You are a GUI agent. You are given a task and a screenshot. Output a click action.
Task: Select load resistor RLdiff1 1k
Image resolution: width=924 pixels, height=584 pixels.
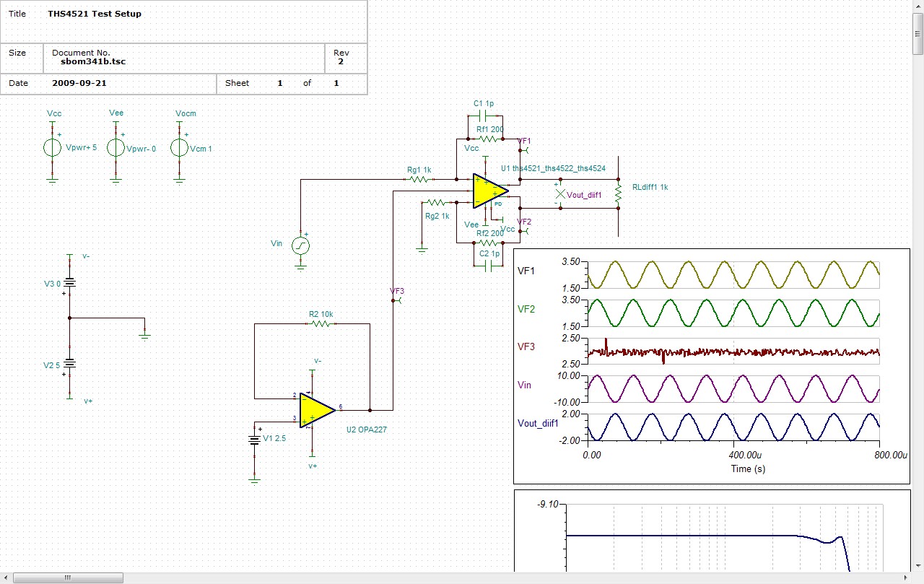pos(618,193)
